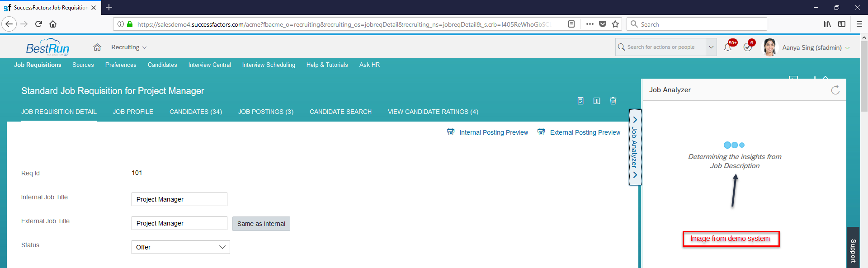Click the requisition checklist document icon

580,101
